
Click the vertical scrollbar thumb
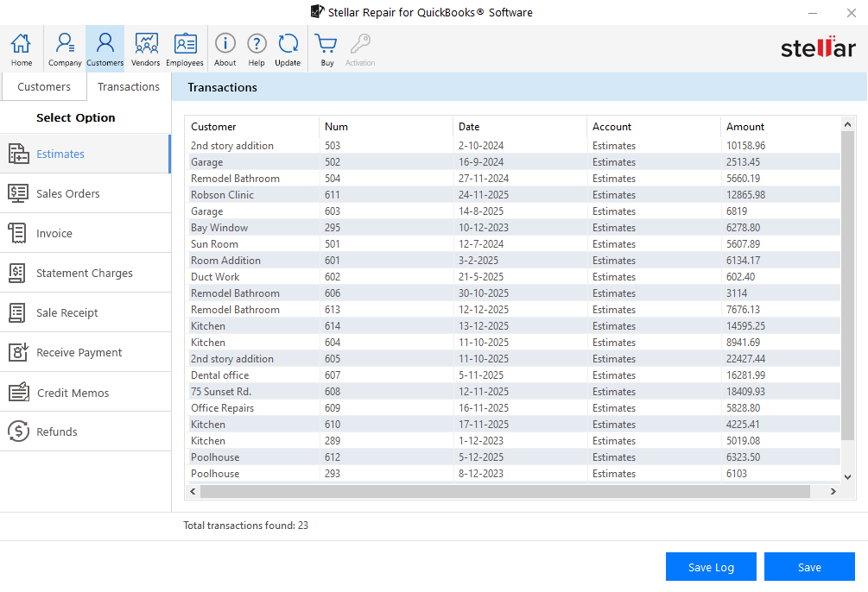pos(847,286)
